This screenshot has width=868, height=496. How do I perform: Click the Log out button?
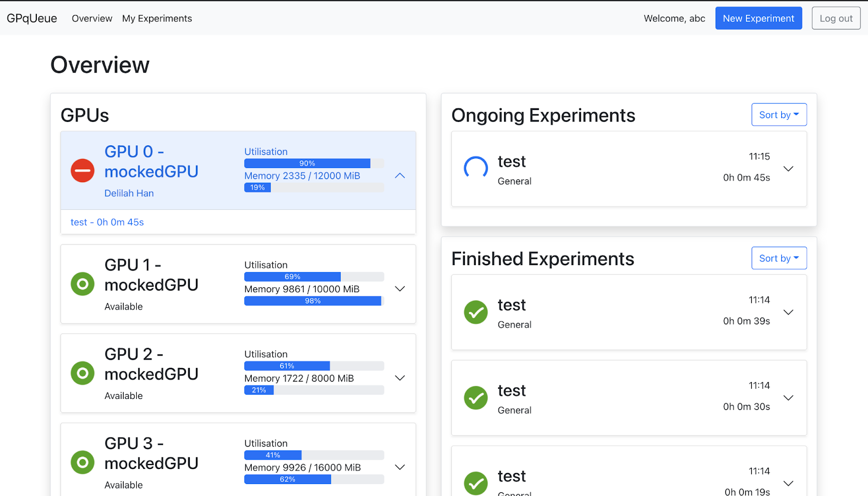point(836,18)
